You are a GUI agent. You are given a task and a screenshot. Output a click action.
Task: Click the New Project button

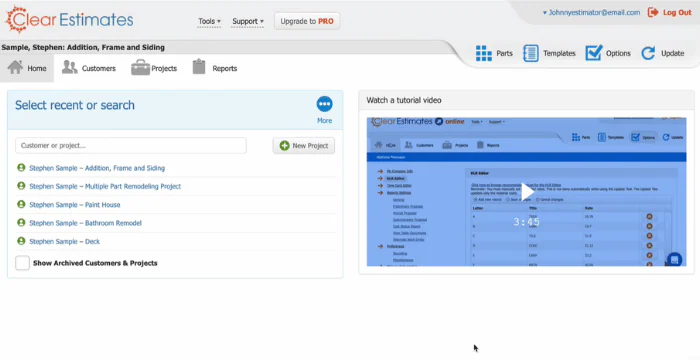(304, 146)
